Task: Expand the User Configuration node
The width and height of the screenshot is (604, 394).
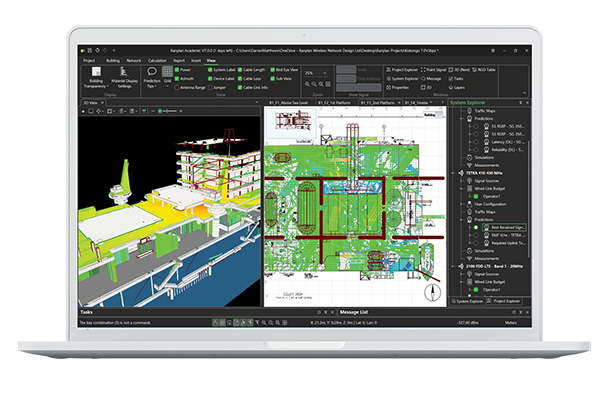Action: (462, 204)
